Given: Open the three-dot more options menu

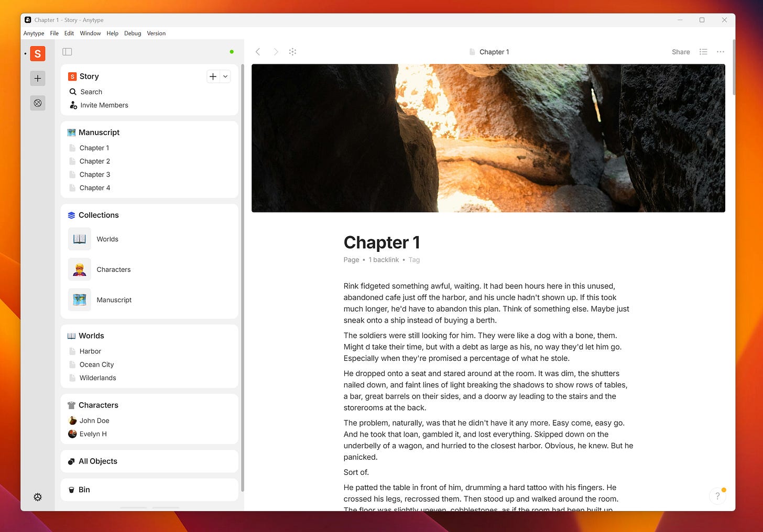Looking at the screenshot, I should pyautogui.click(x=721, y=52).
